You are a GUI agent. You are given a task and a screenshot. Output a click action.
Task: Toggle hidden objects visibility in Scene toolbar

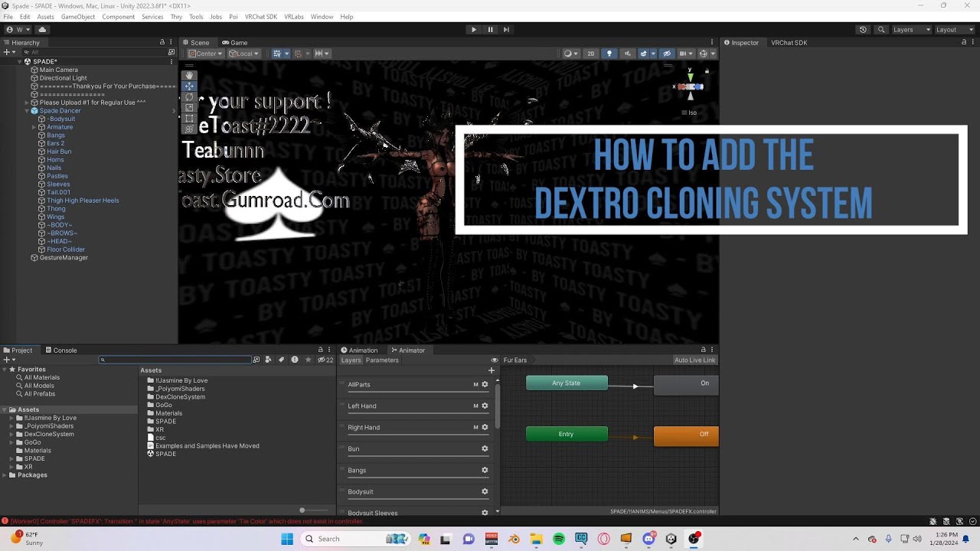tap(667, 54)
